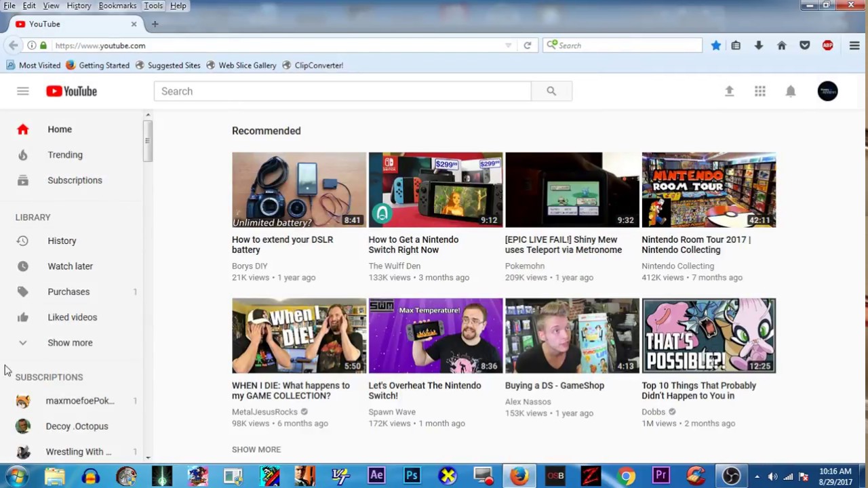Open Premiere Pro from the taskbar
868x488 pixels.
660,476
